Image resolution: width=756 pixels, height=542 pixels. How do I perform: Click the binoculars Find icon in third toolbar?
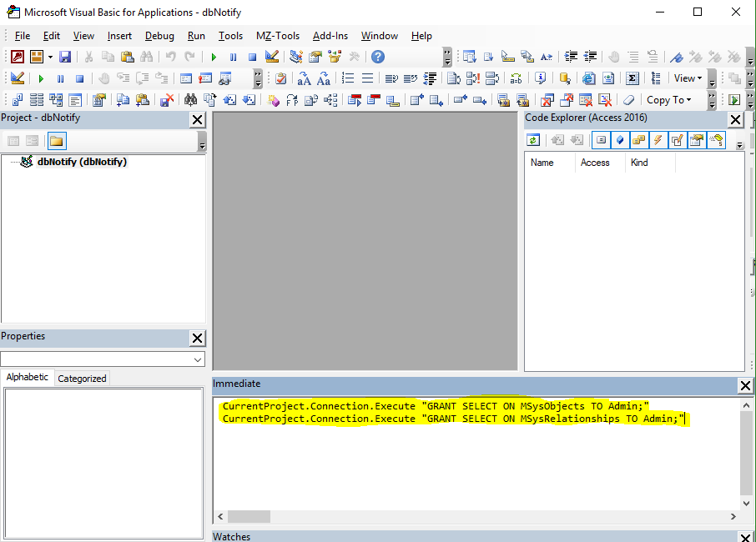[190, 100]
